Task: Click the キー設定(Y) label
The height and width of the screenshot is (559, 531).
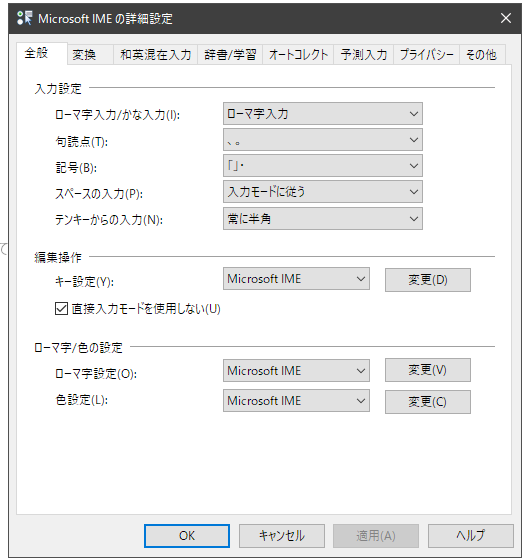Action: tap(85, 282)
